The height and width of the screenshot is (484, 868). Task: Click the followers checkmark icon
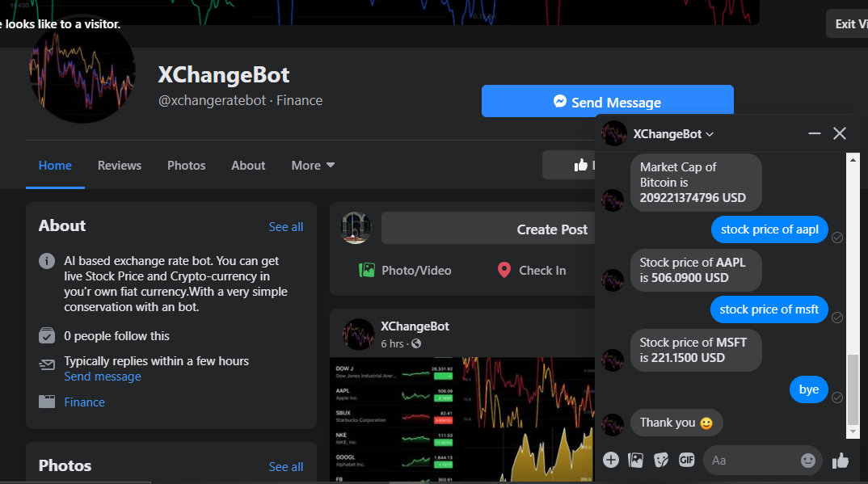(x=47, y=336)
